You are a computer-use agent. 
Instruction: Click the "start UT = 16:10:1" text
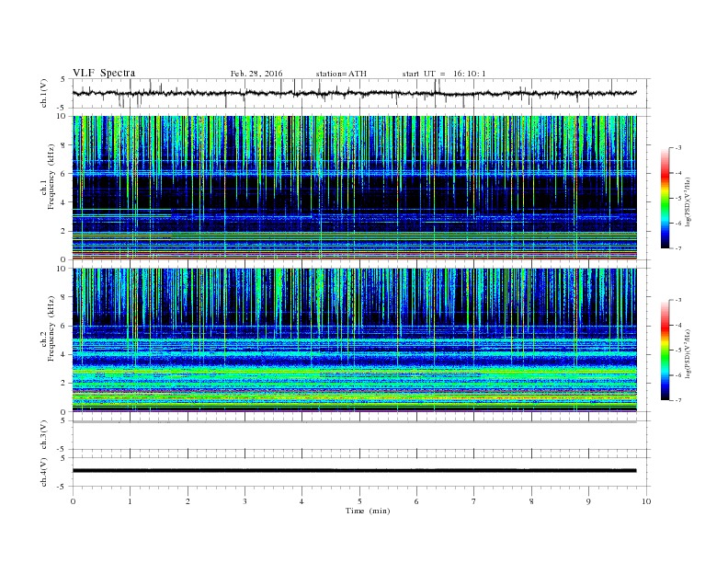[x=444, y=74]
